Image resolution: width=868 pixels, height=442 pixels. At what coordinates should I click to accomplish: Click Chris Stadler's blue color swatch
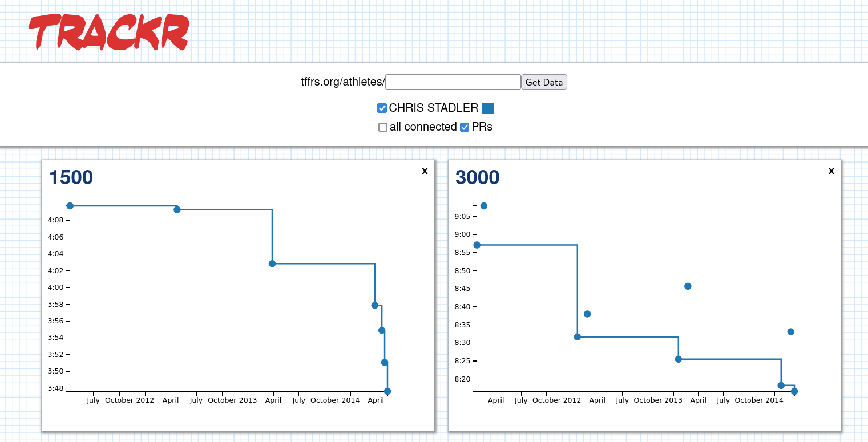[x=488, y=108]
